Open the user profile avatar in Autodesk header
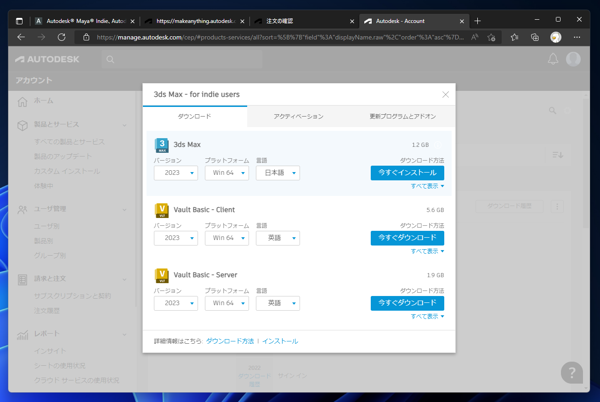Image resolution: width=600 pixels, height=402 pixels. point(573,59)
